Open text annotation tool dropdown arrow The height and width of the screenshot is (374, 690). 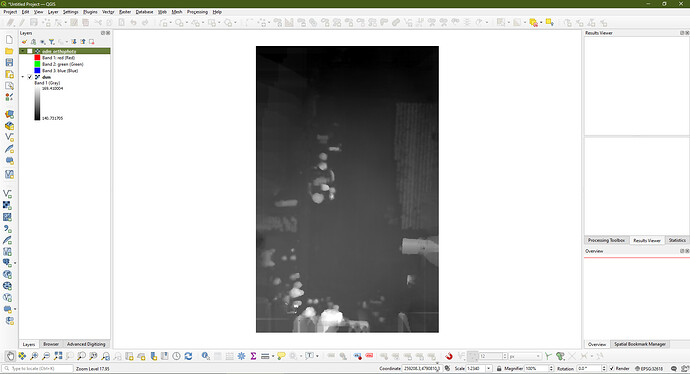click(317, 356)
